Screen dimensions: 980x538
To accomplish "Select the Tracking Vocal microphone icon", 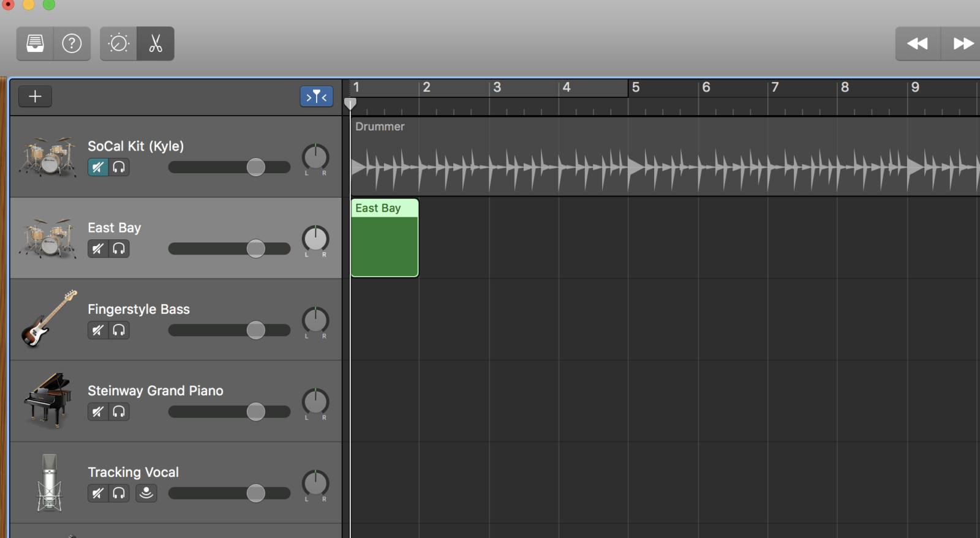I will pos(49,482).
